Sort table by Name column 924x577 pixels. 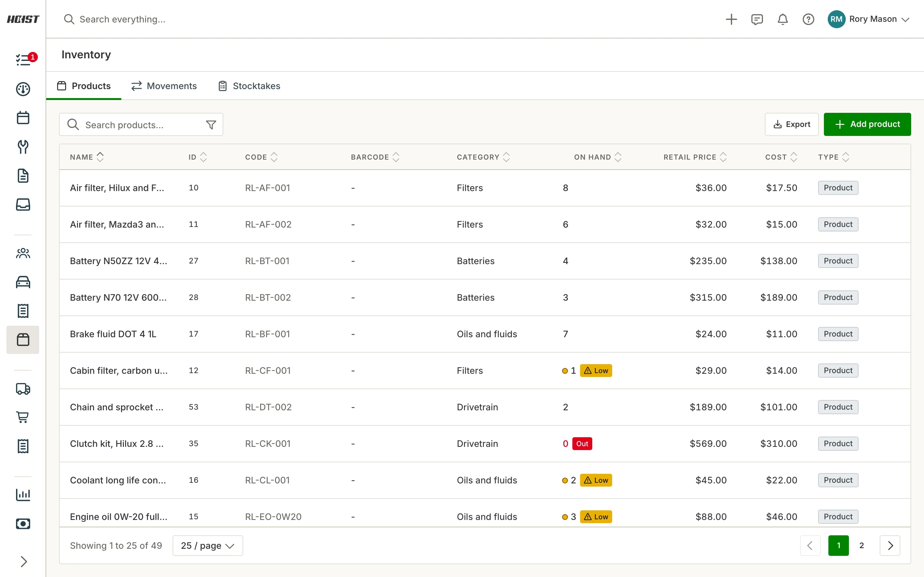87,157
